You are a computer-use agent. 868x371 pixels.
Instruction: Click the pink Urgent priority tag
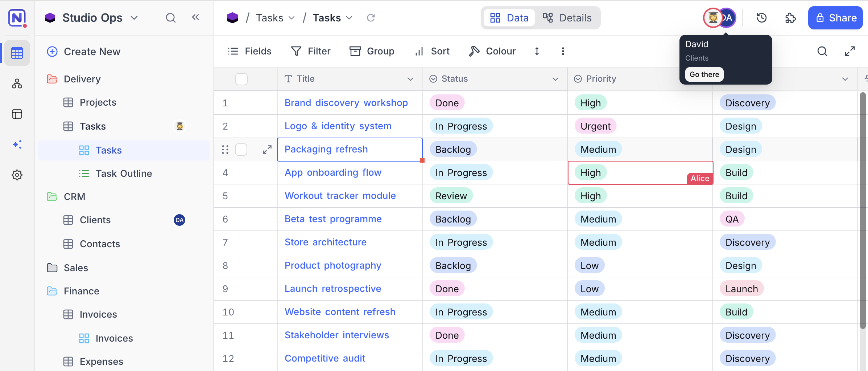[595, 126]
